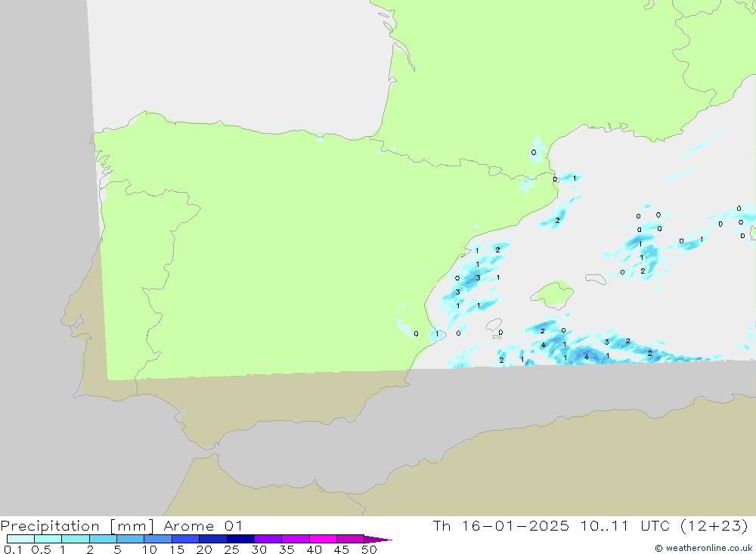Click the legend value '10'
Viewport: 756px width, 554px height.
coord(150,549)
